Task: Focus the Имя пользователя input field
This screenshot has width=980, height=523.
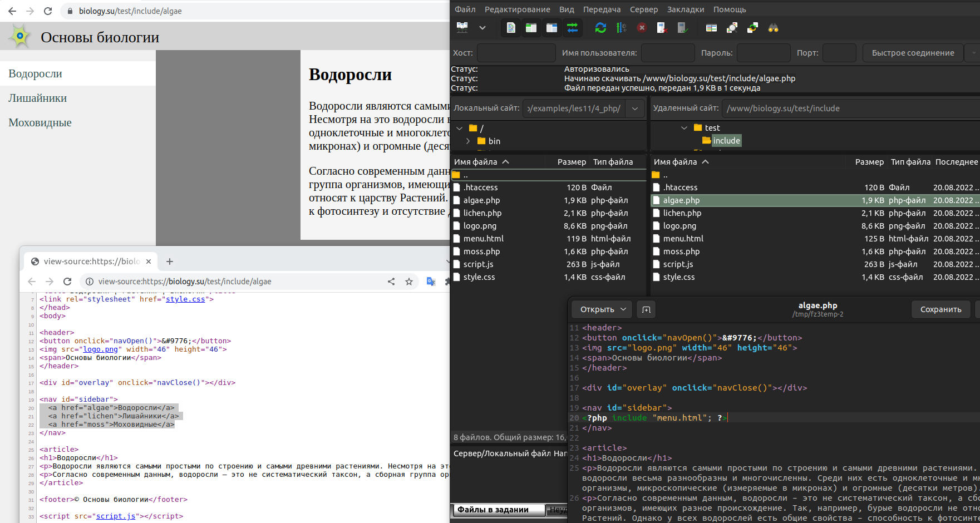Action: [668, 53]
